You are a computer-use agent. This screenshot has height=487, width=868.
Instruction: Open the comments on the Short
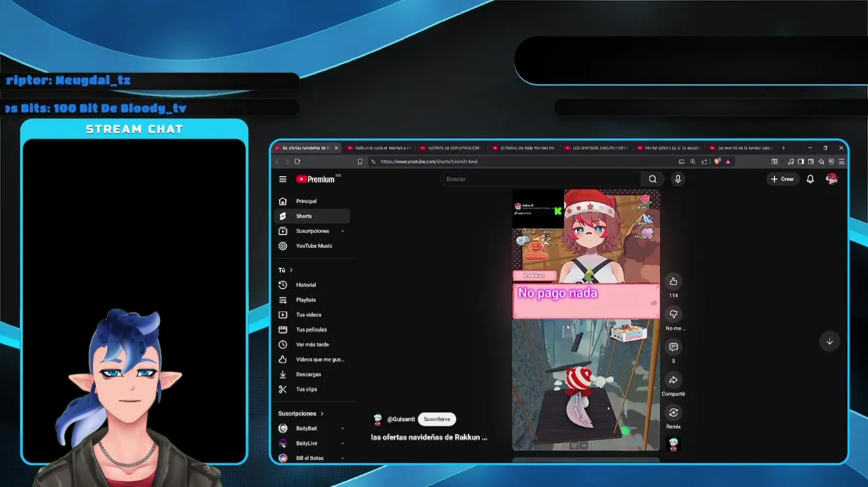click(x=673, y=347)
